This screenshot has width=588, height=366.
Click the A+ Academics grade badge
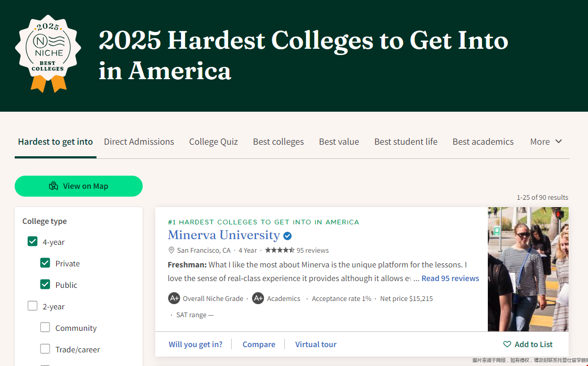258,298
